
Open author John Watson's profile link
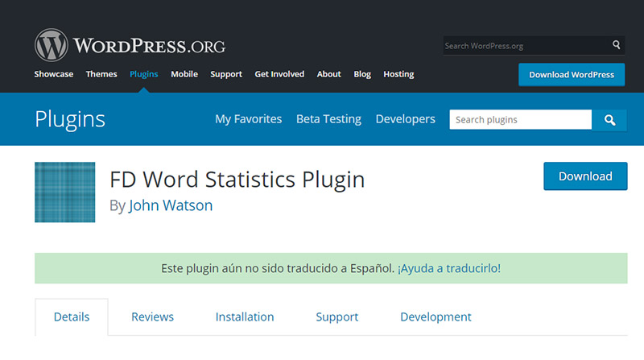171,205
